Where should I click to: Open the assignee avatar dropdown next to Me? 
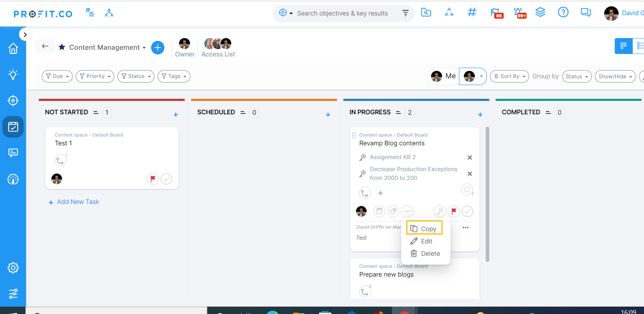(x=473, y=76)
